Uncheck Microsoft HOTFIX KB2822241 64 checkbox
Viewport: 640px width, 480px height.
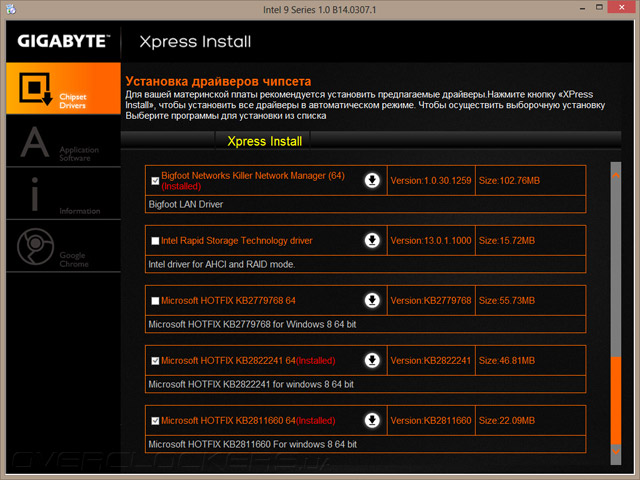[x=155, y=361]
